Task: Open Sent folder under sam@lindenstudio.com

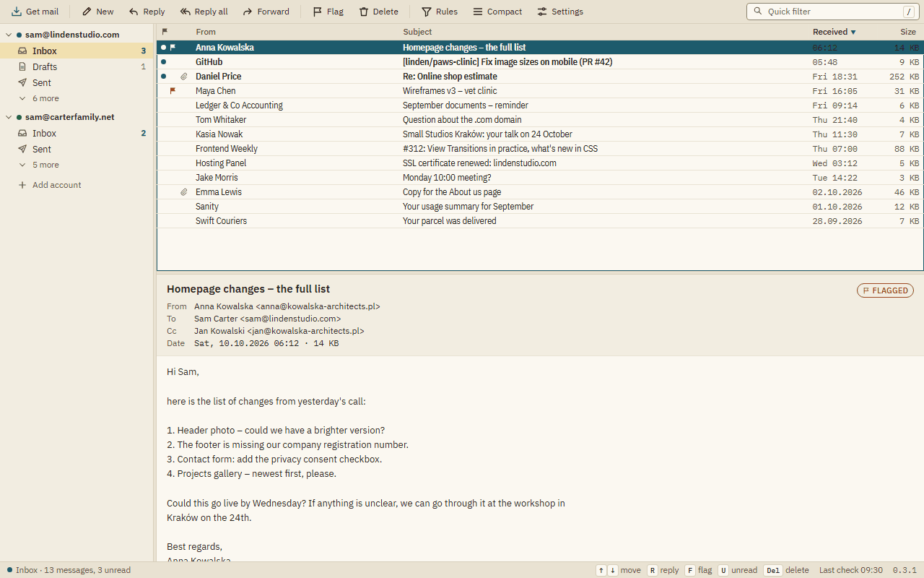Action: pyautogui.click(x=77, y=82)
